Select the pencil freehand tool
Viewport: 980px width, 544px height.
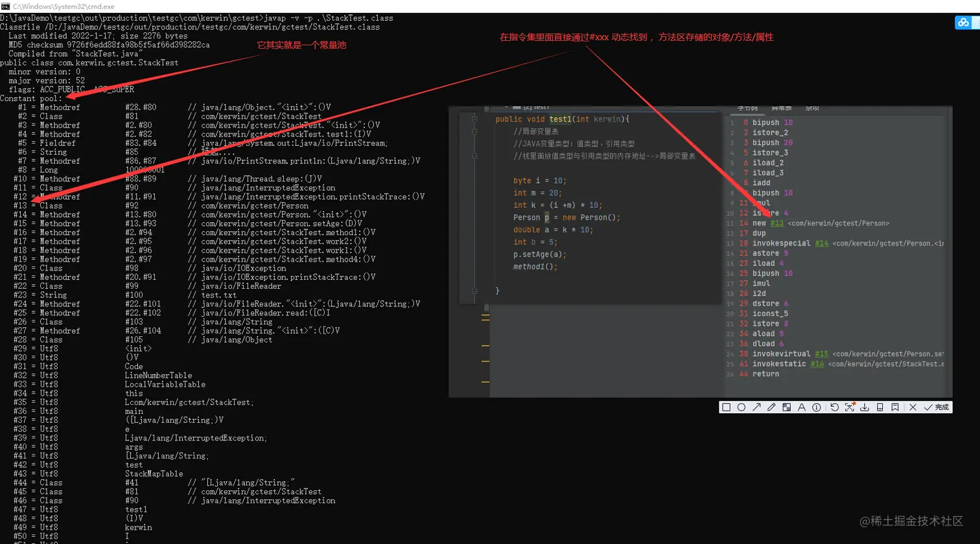771,407
